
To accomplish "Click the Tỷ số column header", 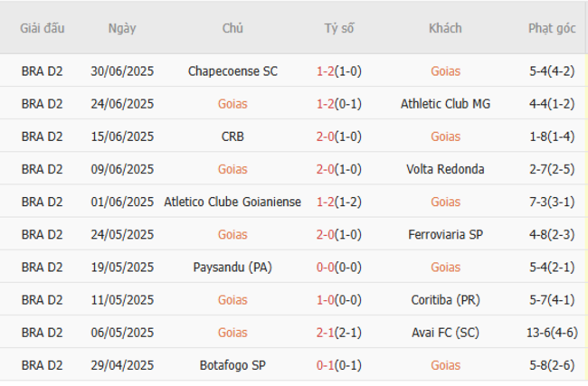I will [x=339, y=28].
